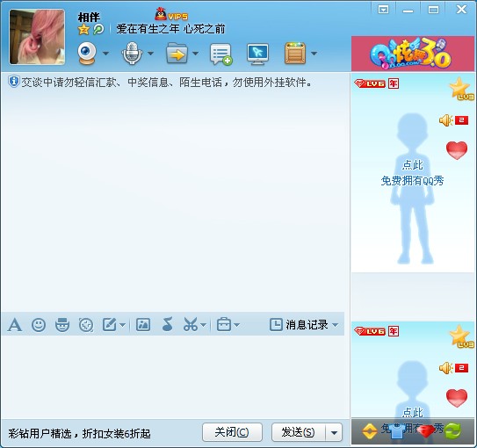
Task: Click the VIP5 penguin badge
Action: (x=171, y=14)
